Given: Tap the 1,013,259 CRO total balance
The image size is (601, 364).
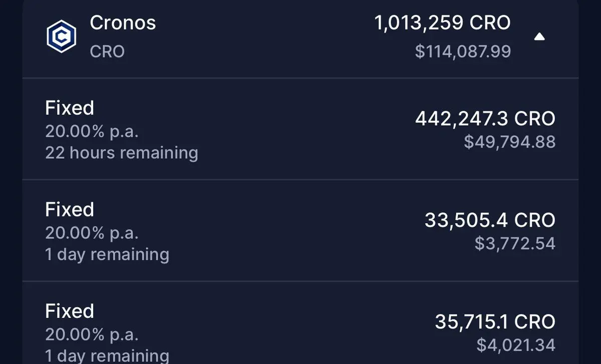Looking at the screenshot, I should coord(443,23).
